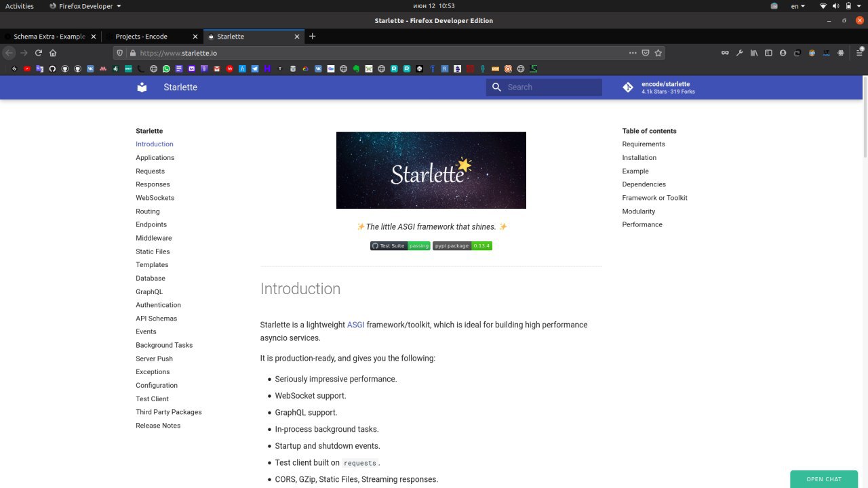Open GraphQL page in sidebar
Viewport: 868px width, 488px height.
pos(149,291)
